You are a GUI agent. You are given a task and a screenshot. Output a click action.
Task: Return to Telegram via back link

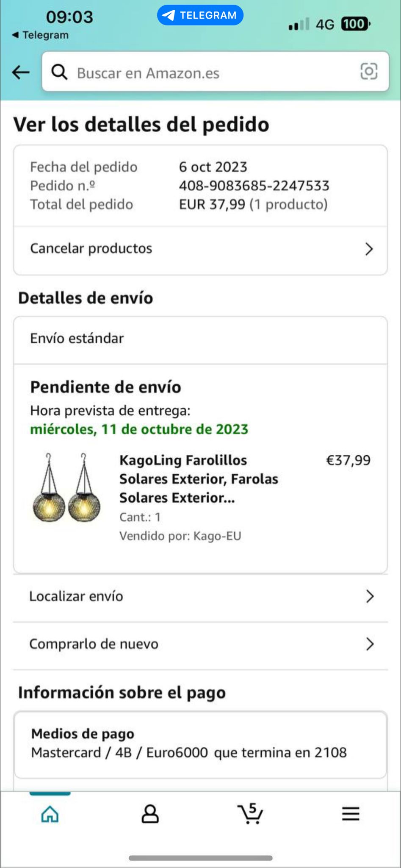[x=40, y=35]
